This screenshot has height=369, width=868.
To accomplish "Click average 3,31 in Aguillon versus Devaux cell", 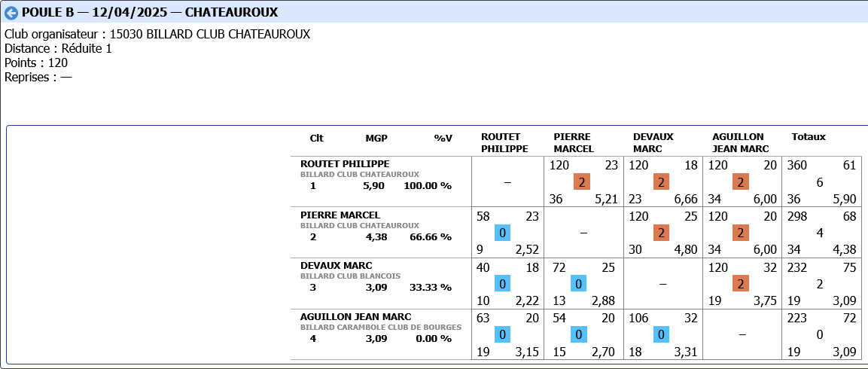I will (686, 352).
